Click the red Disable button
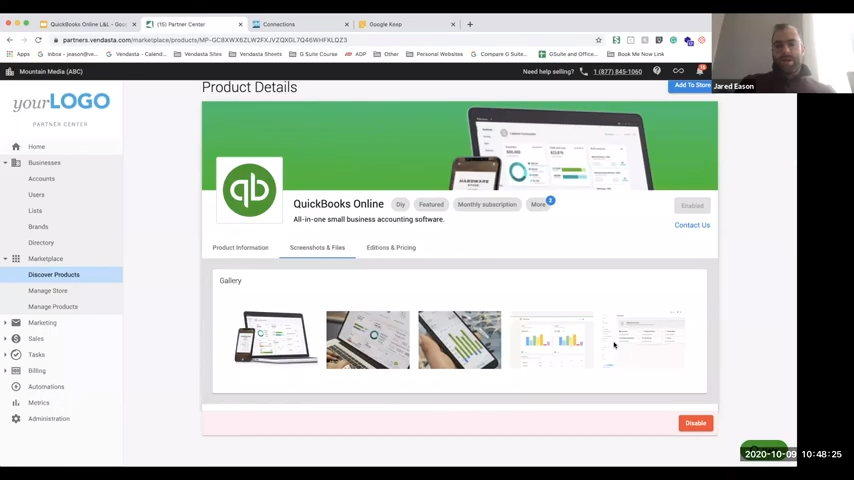The height and width of the screenshot is (480, 854). 696,423
